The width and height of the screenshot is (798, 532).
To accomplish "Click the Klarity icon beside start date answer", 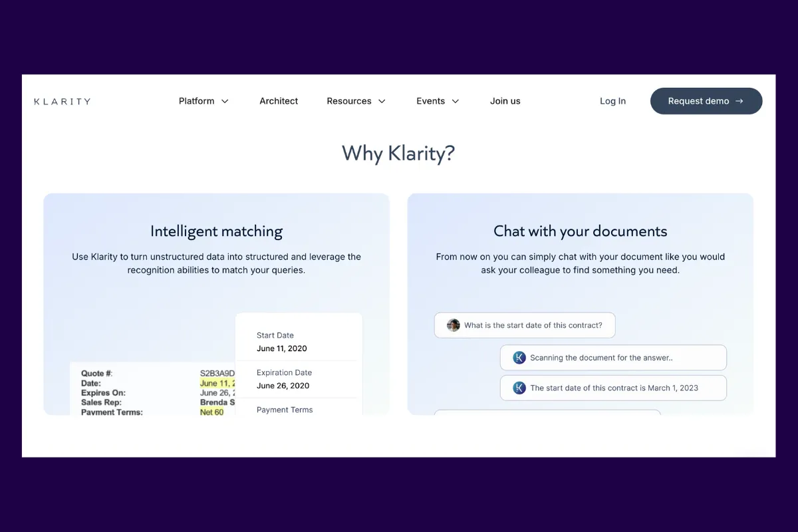I will 519,388.
